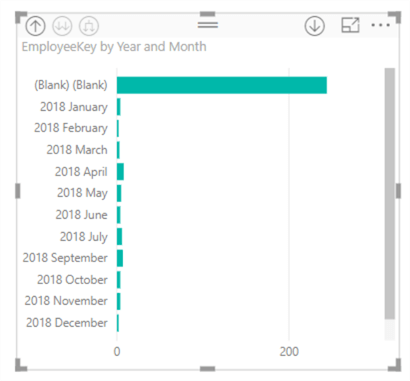
Task: Select the 2018 January bar
Action: click(119, 107)
